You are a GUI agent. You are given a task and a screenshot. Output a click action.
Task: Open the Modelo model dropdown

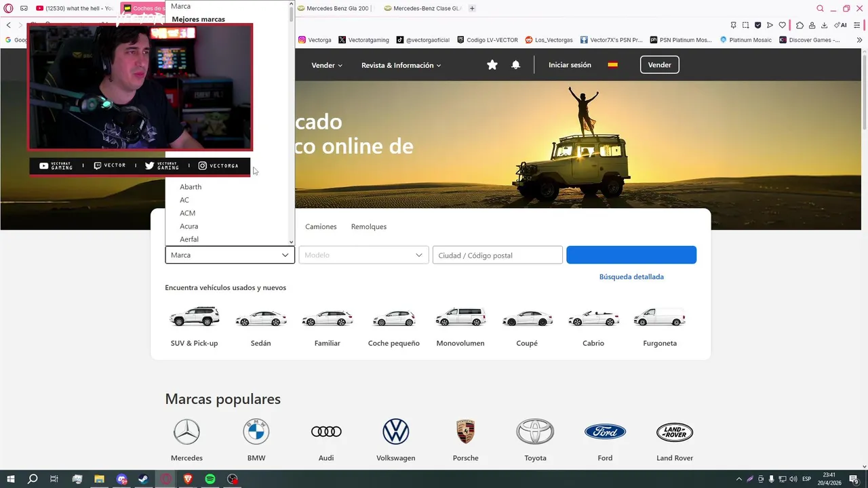[x=363, y=255]
